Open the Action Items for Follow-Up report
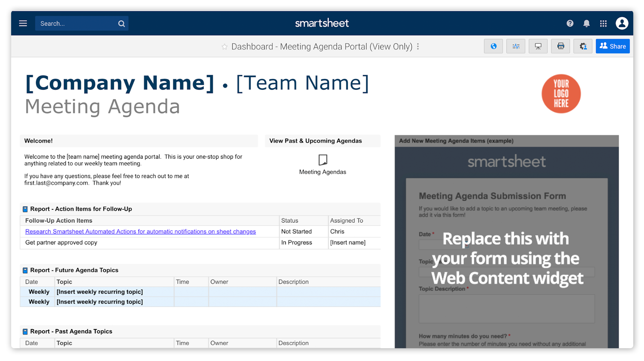The width and height of the screenshot is (644, 361). pos(81,209)
